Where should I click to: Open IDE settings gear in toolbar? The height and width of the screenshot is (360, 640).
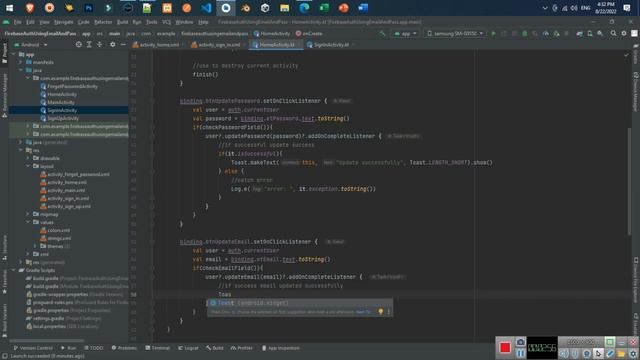624,33
